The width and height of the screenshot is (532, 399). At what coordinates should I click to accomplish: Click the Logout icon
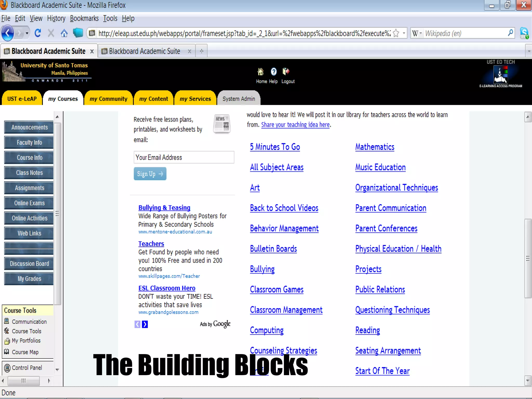(286, 71)
